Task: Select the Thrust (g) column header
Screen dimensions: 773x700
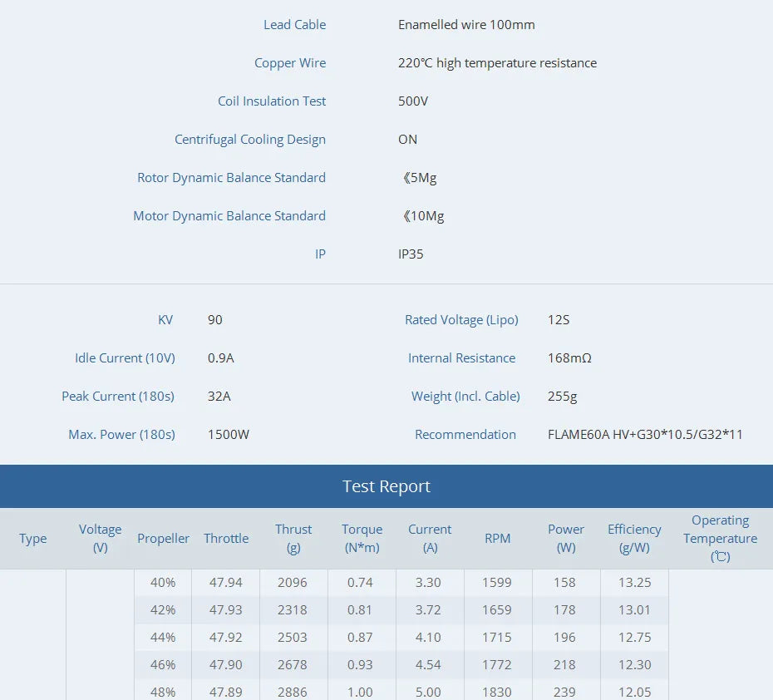Action: point(293,539)
